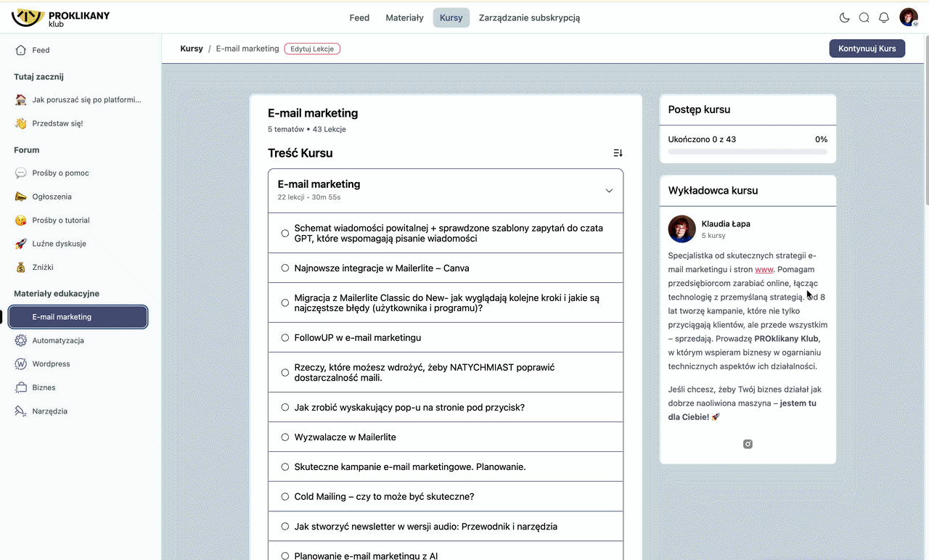Open notifications bell icon

pos(884,18)
